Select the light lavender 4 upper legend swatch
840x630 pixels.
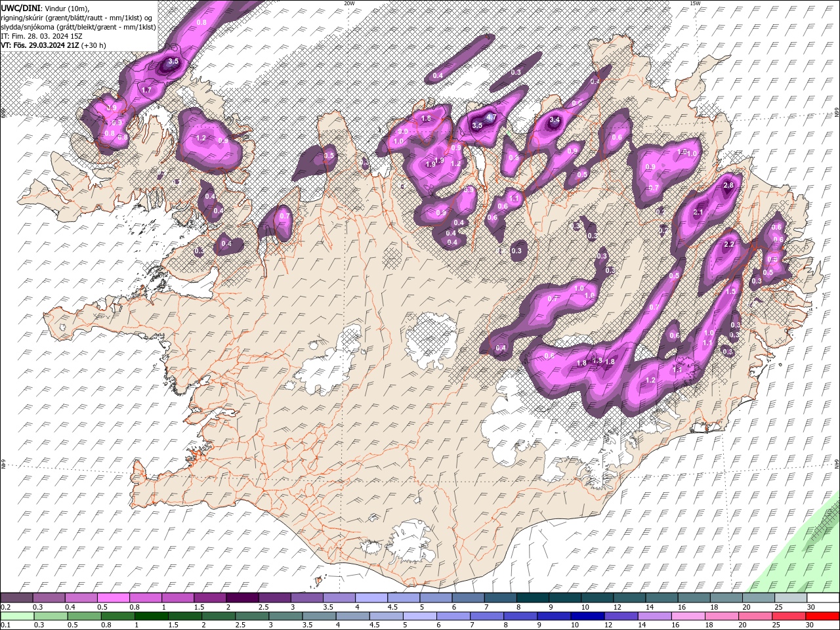[371, 598]
